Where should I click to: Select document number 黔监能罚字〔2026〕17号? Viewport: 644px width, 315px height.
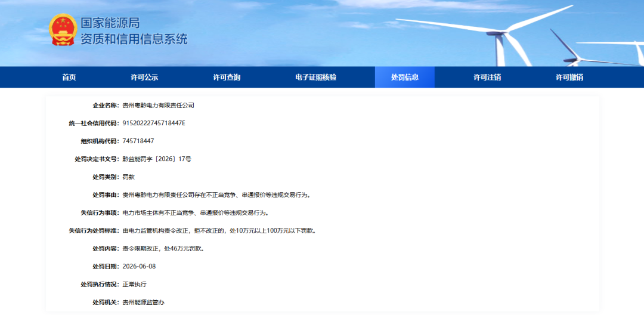157,159
